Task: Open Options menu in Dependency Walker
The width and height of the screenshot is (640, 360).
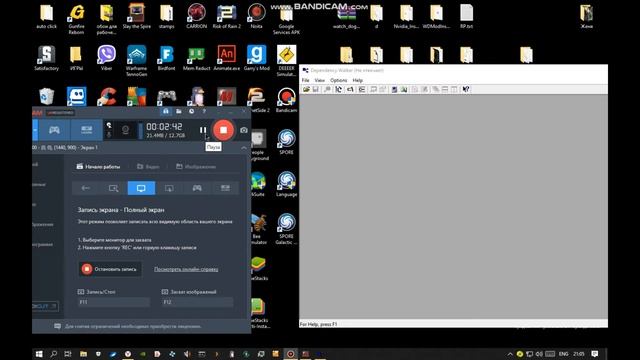Action: pos(338,80)
